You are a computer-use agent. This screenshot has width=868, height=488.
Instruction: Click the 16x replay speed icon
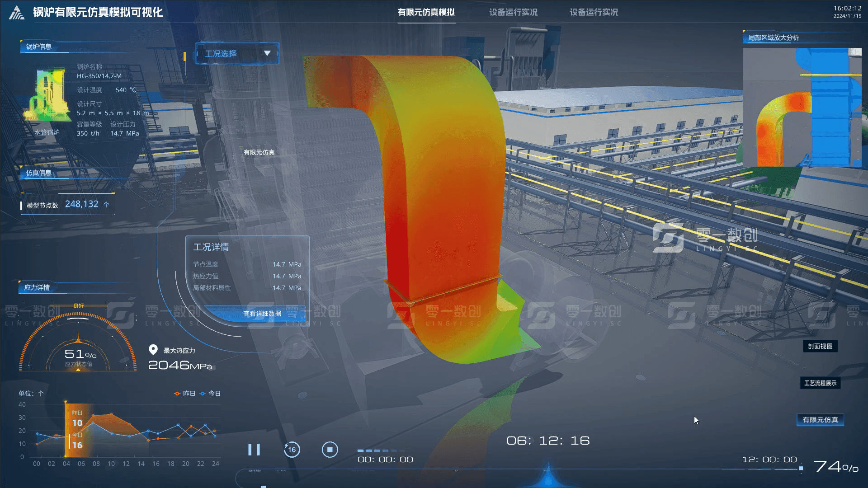(x=292, y=450)
